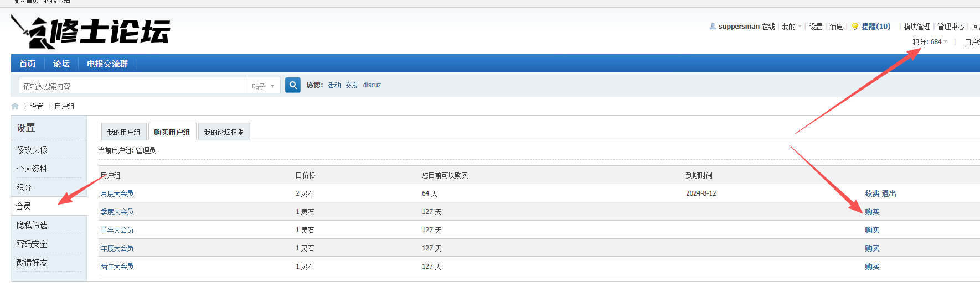Click 续费 for 月度大会员
980x288 pixels.
click(x=873, y=193)
